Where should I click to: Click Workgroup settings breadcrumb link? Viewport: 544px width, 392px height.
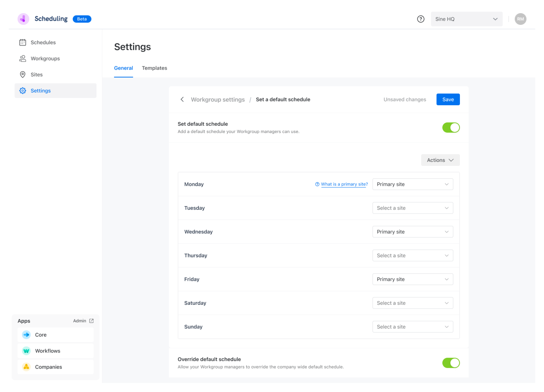tap(218, 99)
